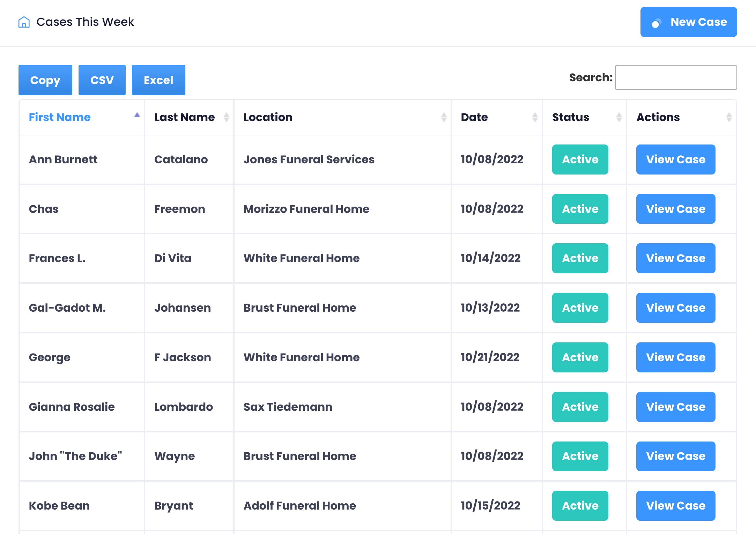This screenshot has width=756, height=534.
Task: Focus the Search input field
Action: point(676,77)
